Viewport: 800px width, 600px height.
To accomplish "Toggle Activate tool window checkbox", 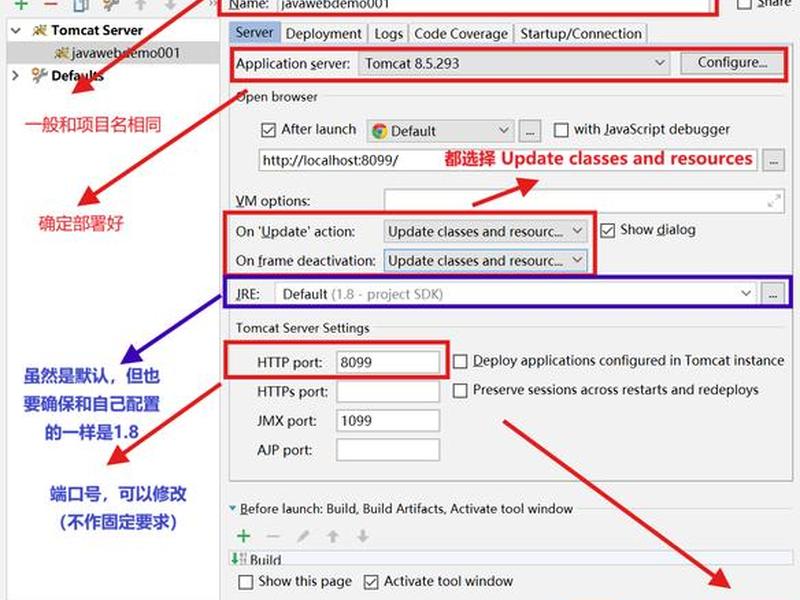I will tap(371, 582).
